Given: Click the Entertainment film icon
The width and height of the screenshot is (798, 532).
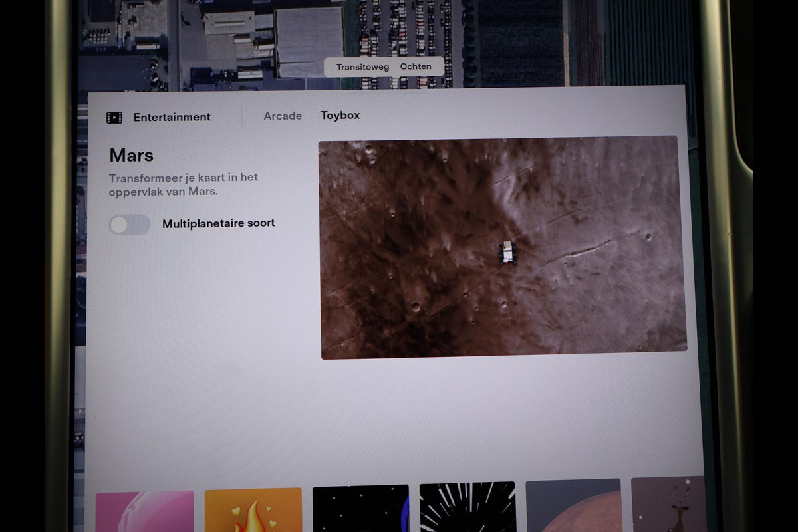Looking at the screenshot, I should (x=114, y=118).
